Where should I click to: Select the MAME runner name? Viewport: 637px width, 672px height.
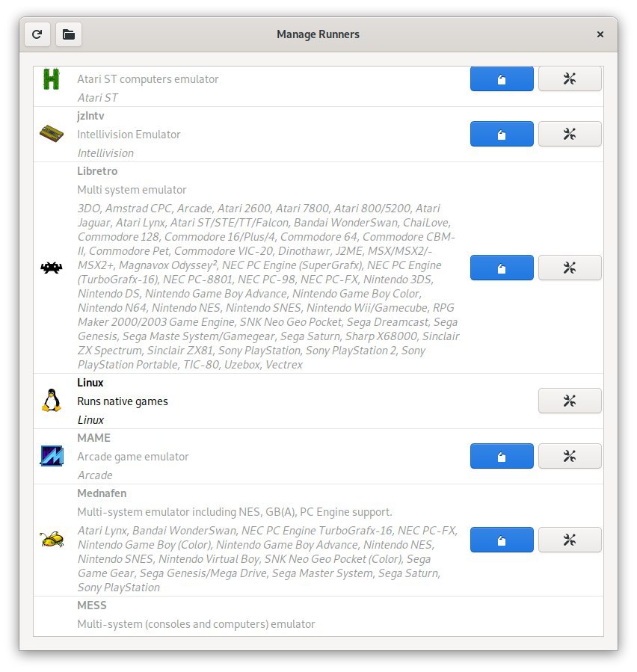(x=94, y=438)
